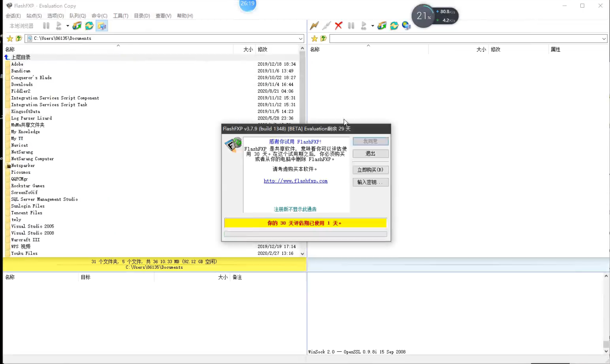
Task: Click the 备注 column header in the queue pane
Action: point(237,277)
